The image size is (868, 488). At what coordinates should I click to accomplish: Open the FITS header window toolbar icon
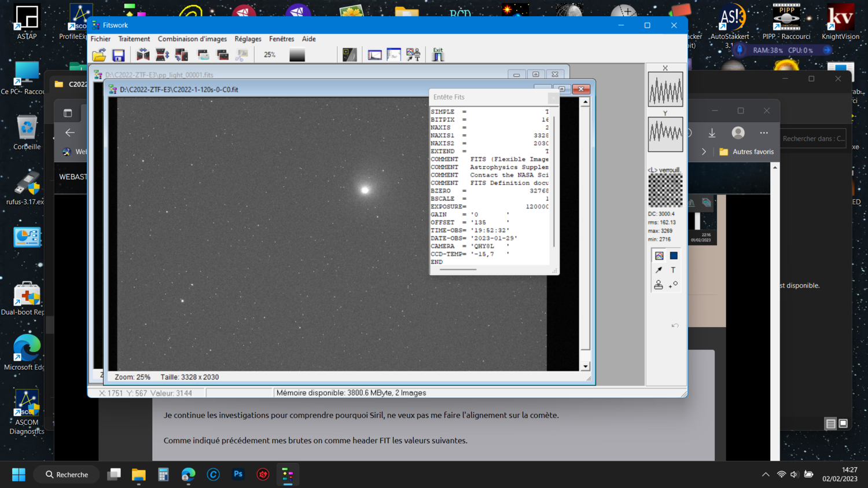394,55
